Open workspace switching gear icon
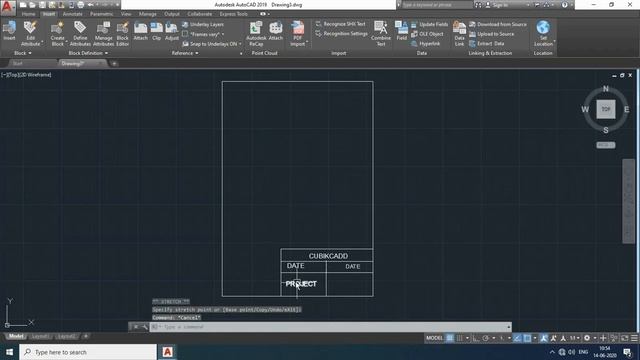Viewport: 640px width, 360px height. tap(587, 338)
